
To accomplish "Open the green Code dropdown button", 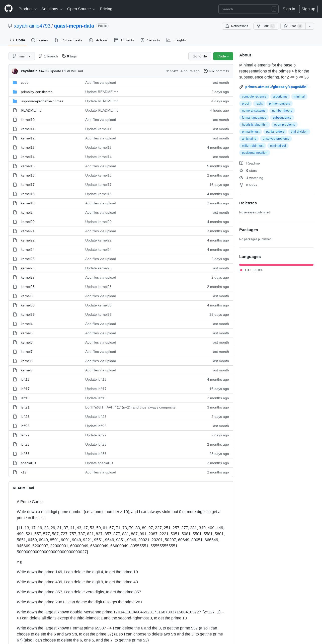I will (x=223, y=56).
